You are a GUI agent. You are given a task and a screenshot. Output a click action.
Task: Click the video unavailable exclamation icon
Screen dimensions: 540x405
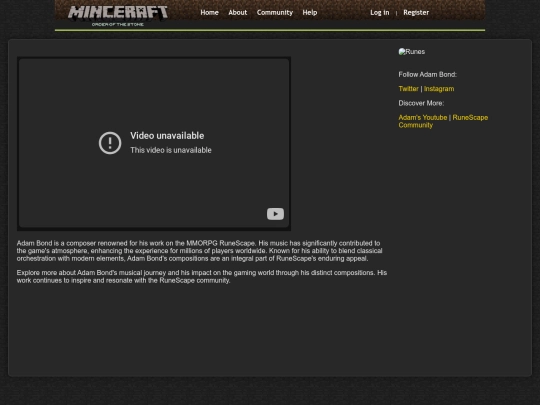click(110, 143)
